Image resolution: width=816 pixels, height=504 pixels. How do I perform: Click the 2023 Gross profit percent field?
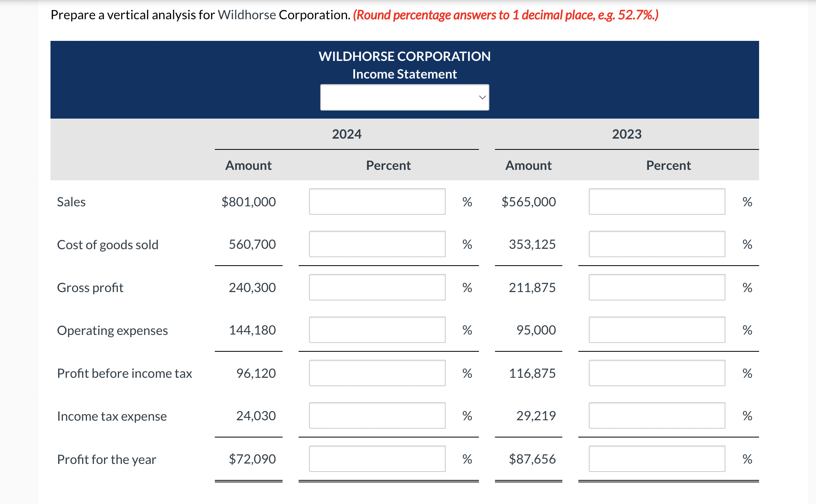[x=656, y=287]
